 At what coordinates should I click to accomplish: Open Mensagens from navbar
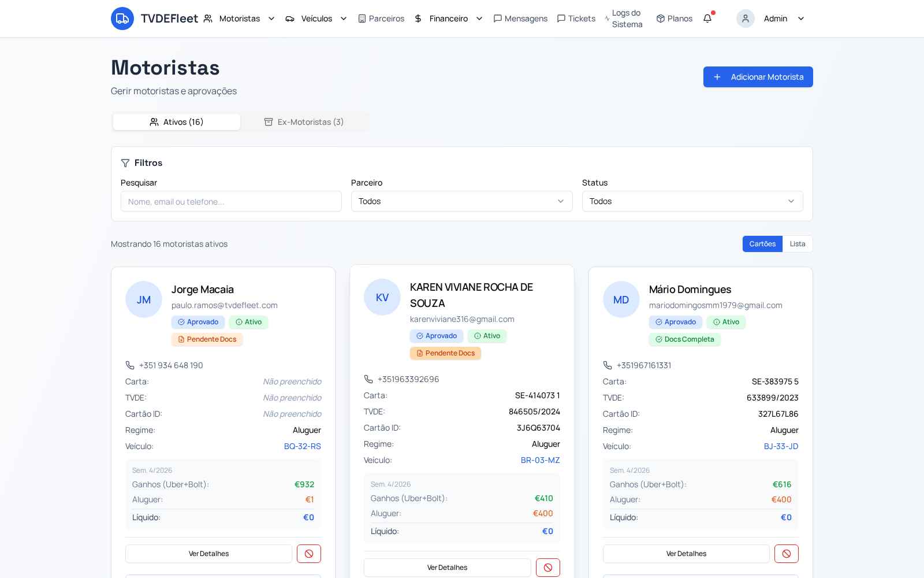click(520, 18)
